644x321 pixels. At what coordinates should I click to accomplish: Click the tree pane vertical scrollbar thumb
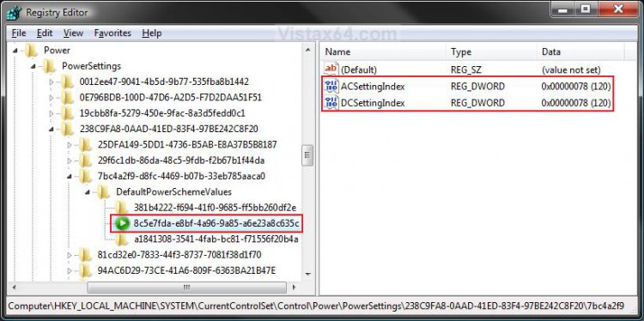[x=307, y=155]
